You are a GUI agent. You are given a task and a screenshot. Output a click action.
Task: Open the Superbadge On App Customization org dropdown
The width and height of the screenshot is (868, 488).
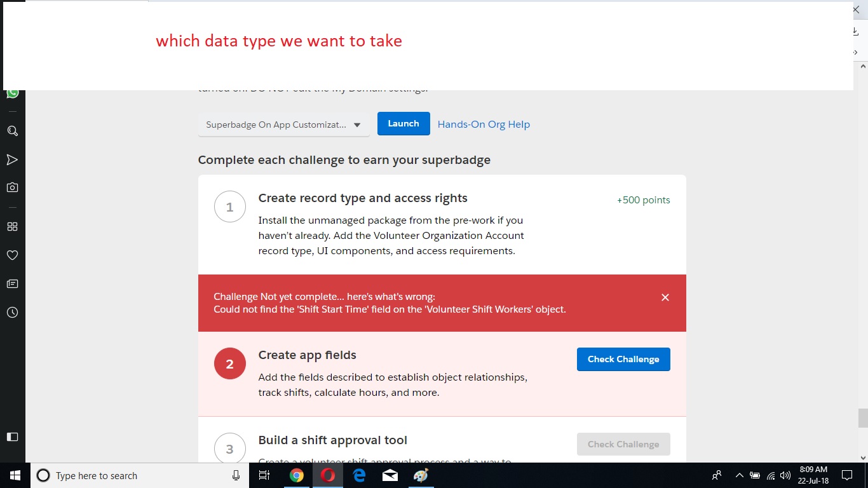click(283, 125)
